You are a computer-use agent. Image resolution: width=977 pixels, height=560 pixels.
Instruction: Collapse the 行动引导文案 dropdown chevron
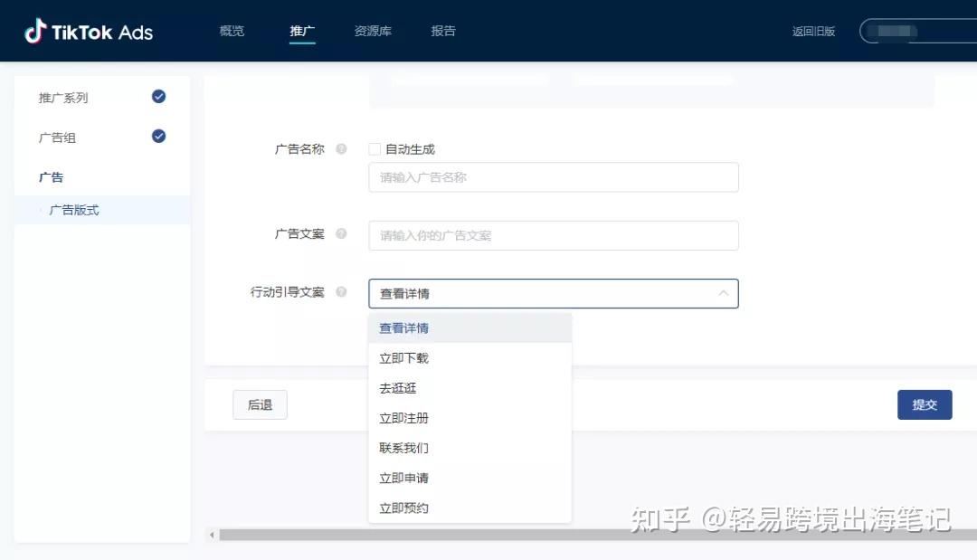click(x=723, y=293)
